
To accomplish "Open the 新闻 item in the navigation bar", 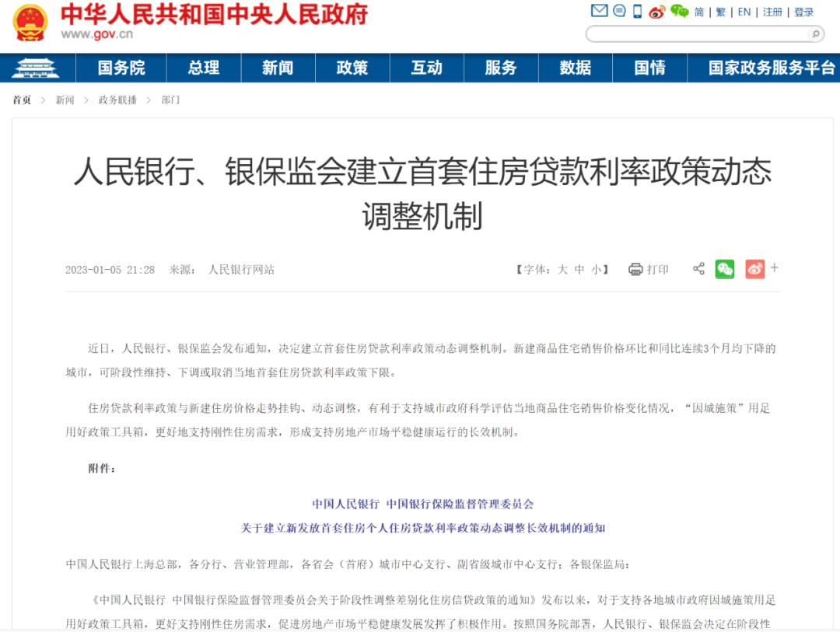I will click(278, 68).
